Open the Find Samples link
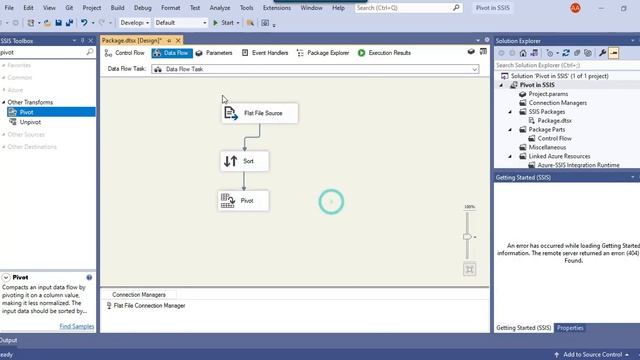The image size is (640, 360). [x=77, y=327]
